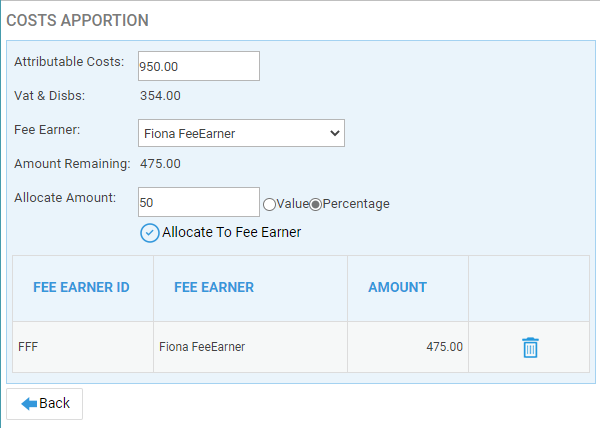
Task: Click the Fee Earner dropdown chevron arrow
Action: [335, 133]
